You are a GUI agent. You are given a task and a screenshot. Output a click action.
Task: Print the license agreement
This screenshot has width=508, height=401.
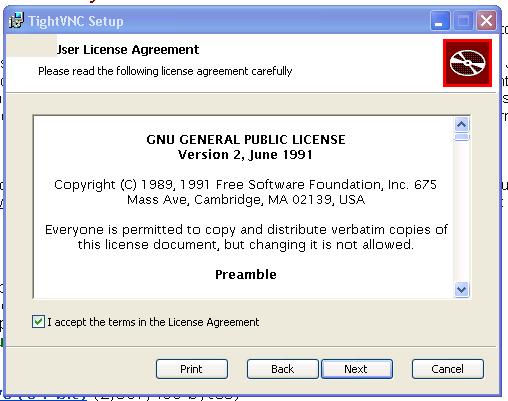click(x=192, y=369)
